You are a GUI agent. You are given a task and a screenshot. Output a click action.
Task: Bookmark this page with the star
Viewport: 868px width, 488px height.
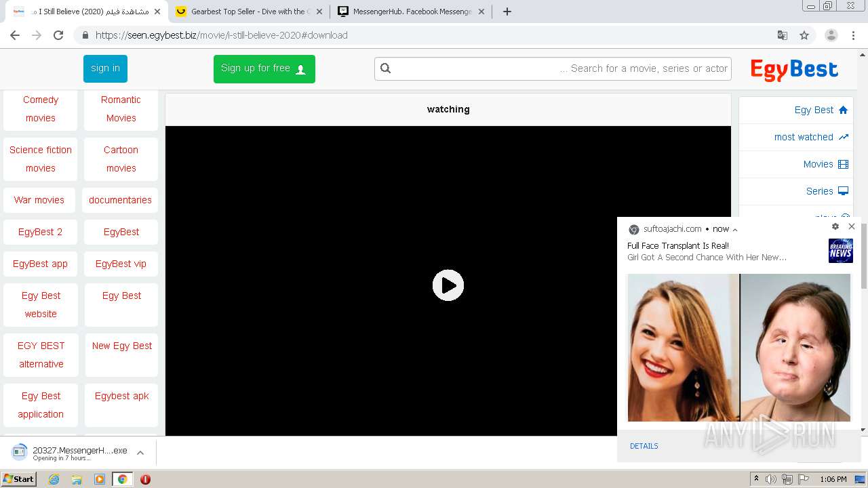[804, 35]
